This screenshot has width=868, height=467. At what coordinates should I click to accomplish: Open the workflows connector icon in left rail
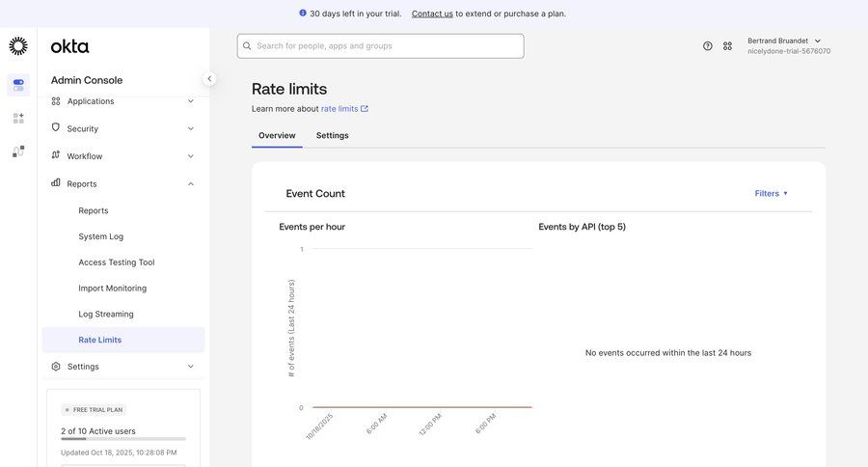tap(18, 151)
